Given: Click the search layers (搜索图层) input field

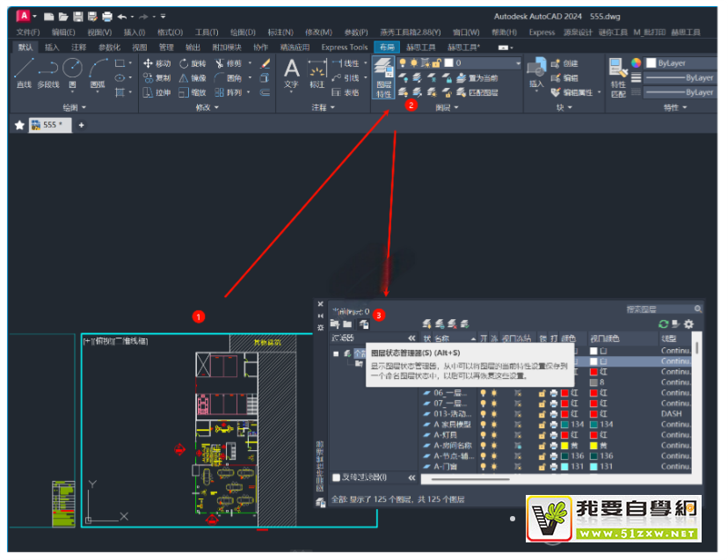Looking at the screenshot, I should (658, 309).
